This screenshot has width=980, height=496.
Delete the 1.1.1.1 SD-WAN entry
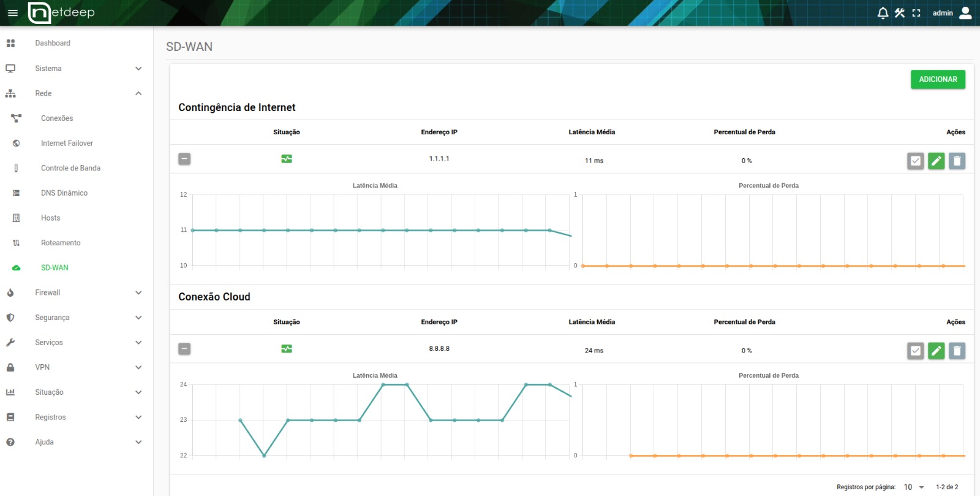[x=957, y=161]
